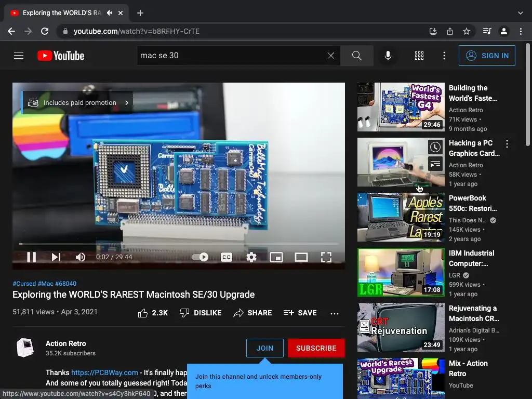
Task: Skip to next video
Action: click(56, 257)
